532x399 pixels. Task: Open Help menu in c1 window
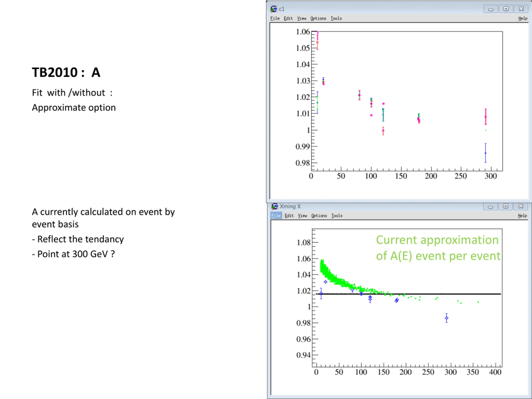click(523, 18)
